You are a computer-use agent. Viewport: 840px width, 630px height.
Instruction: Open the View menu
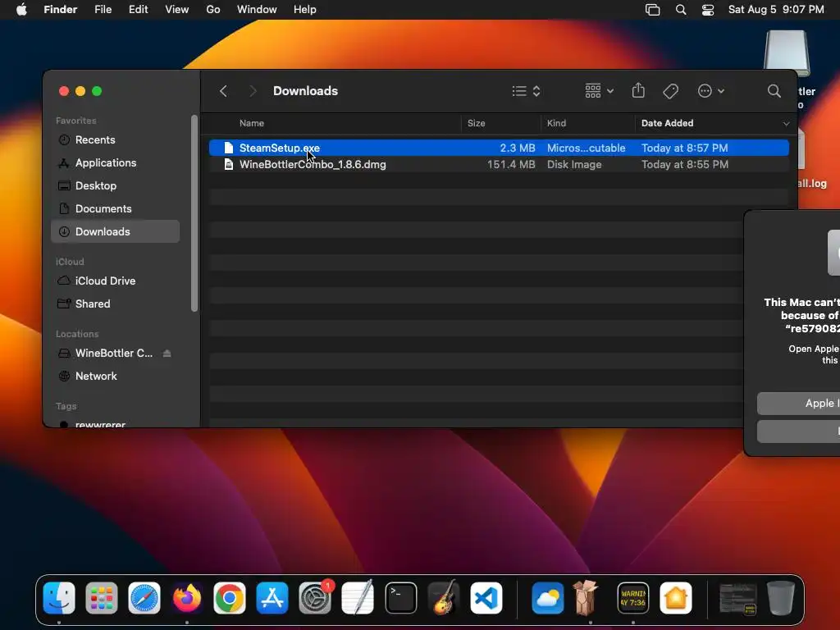tap(177, 10)
